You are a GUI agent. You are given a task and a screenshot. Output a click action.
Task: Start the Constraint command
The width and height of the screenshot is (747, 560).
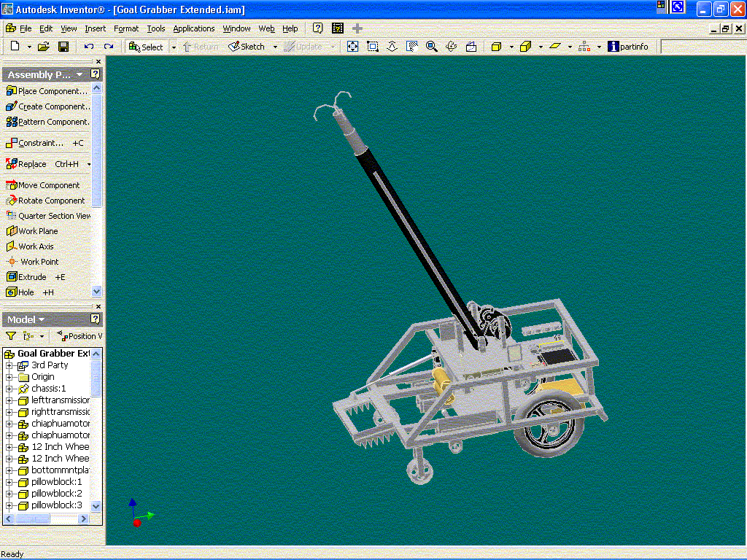pyautogui.click(x=44, y=143)
